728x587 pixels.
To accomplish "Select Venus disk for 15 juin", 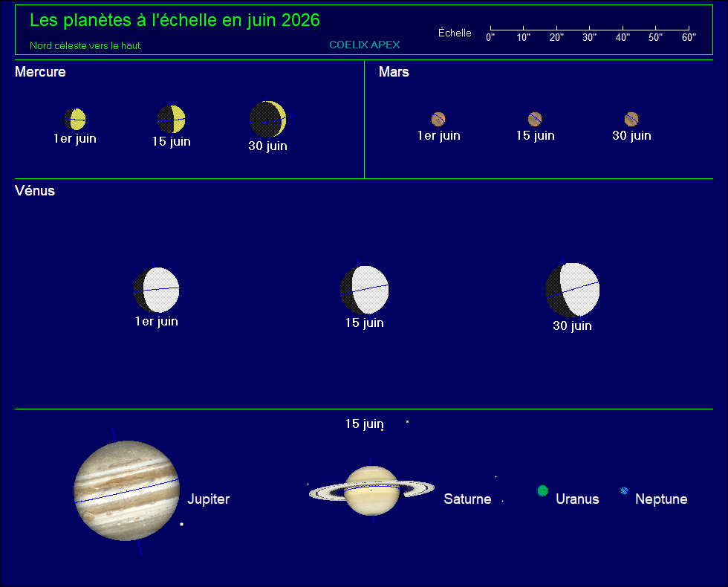I will tap(365, 290).
